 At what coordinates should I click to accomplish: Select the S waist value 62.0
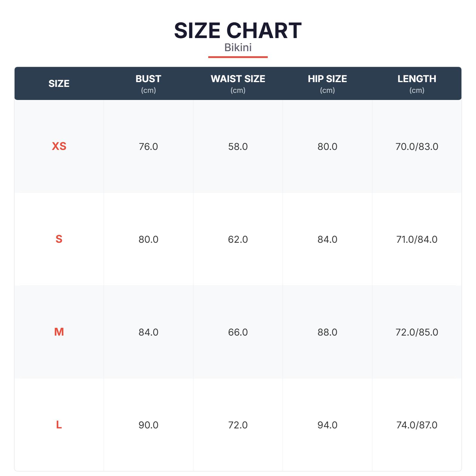click(x=238, y=239)
